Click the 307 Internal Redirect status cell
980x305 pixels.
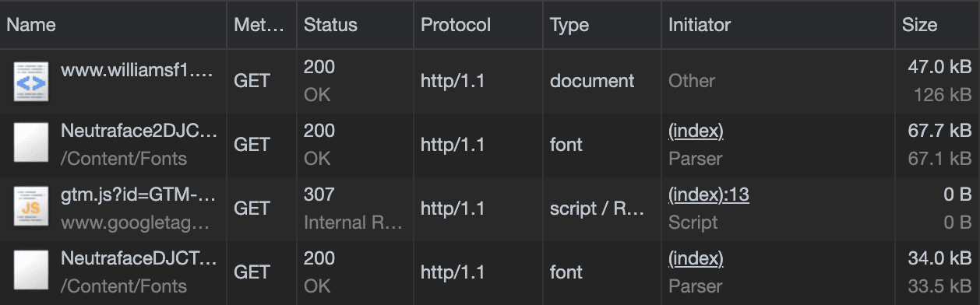click(354, 209)
